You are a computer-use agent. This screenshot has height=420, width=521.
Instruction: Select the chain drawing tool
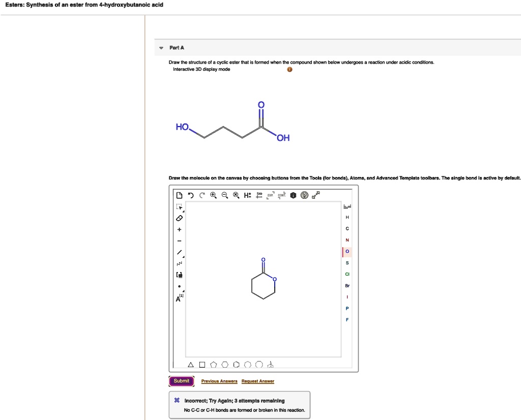[x=179, y=263]
